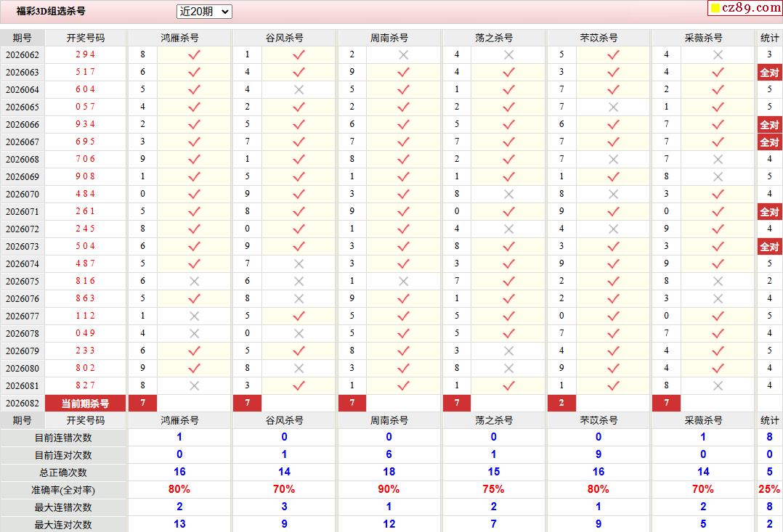Image resolution: width=783 pixels, height=532 pixels.
Task: Click the 开奖号码 column header in top row
Action: coord(85,38)
